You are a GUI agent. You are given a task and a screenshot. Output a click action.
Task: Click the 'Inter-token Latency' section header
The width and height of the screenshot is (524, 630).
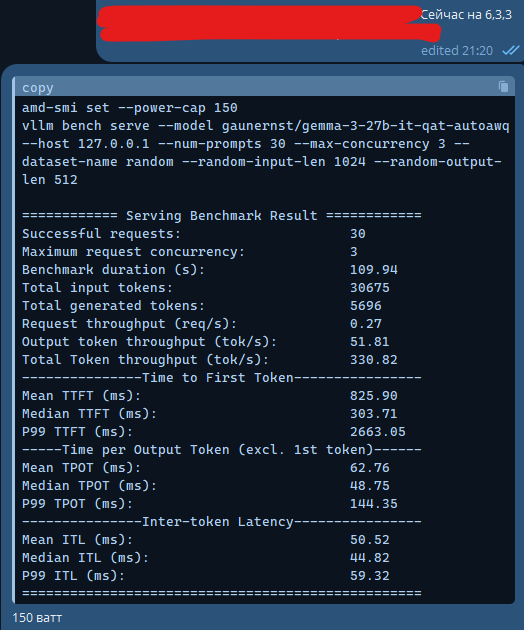point(221,522)
